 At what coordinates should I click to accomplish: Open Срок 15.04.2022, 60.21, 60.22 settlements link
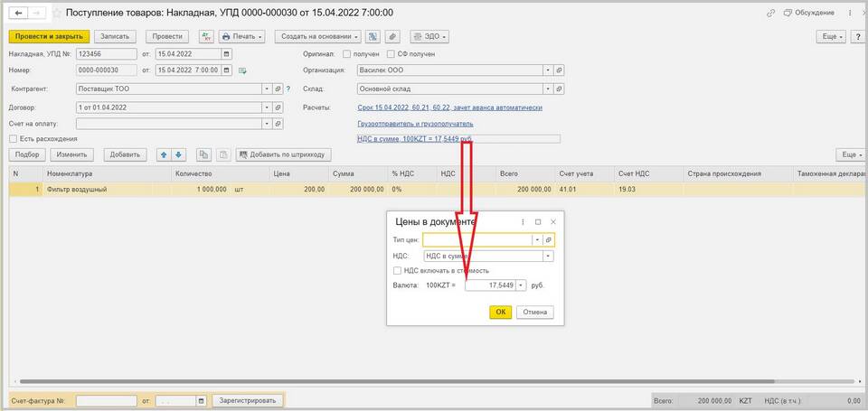(x=450, y=107)
